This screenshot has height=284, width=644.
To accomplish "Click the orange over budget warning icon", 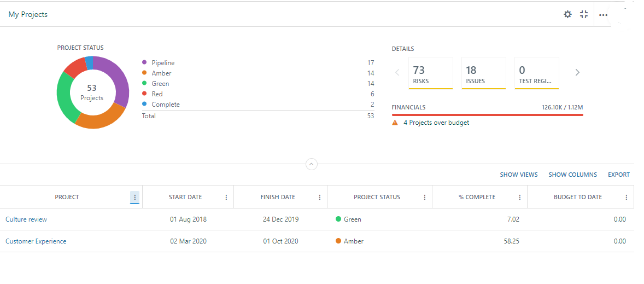I will click(395, 123).
